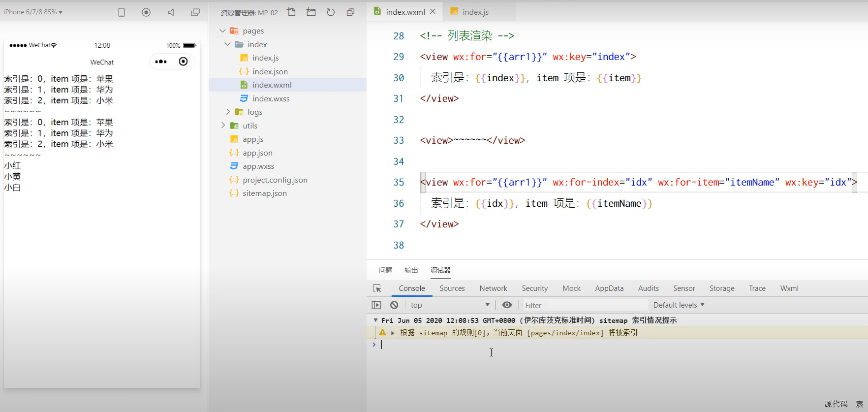Select the Wxml devtools tab
The height and width of the screenshot is (412, 868).
(789, 288)
